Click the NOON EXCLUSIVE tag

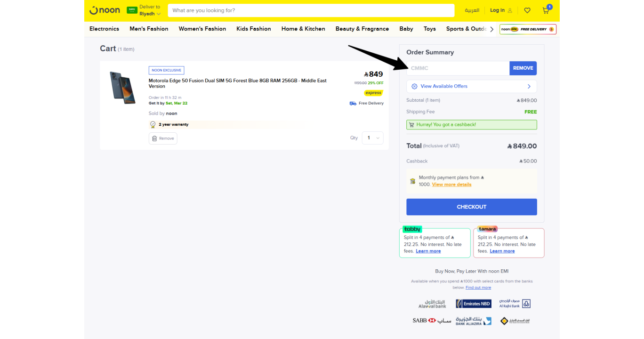coord(167,70)
